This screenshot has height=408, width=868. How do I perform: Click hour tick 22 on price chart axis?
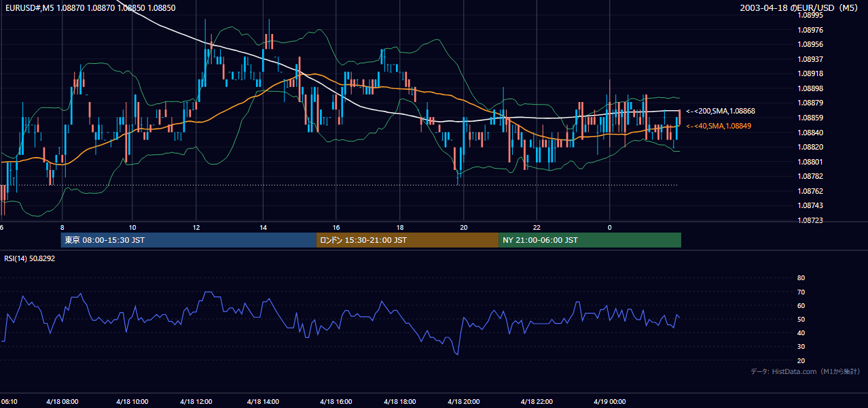click(x=537, y=227)
